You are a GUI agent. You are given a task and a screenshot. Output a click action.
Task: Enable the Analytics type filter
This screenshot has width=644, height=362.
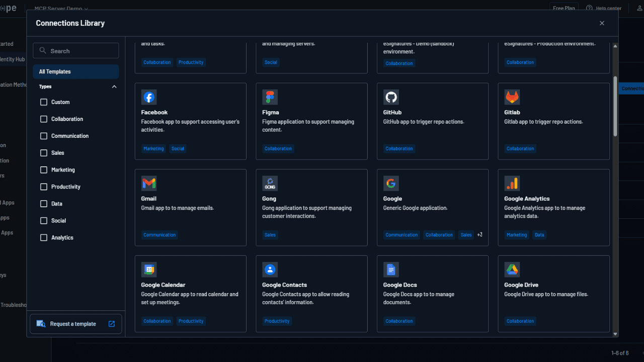coord(43,237)
